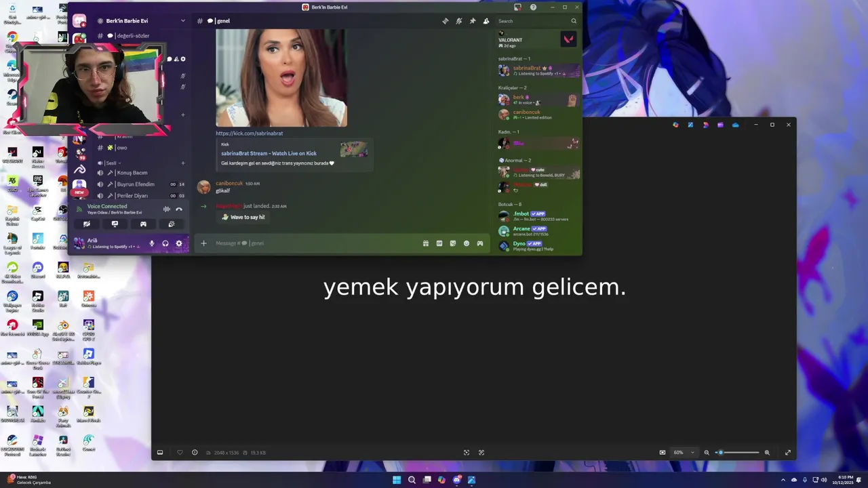868x488 pixels.
Task: Collapse the Sesli voice category
Action: point(110,163)
